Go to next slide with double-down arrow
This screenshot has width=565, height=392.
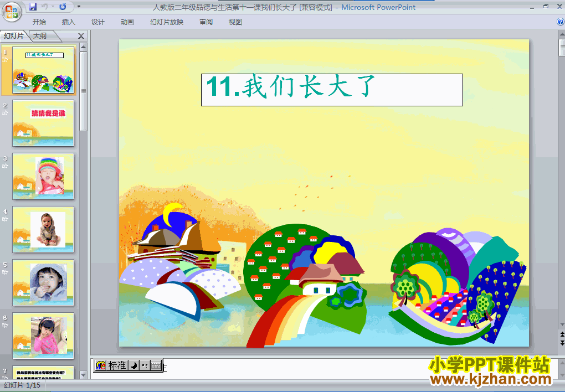point(562,343)
